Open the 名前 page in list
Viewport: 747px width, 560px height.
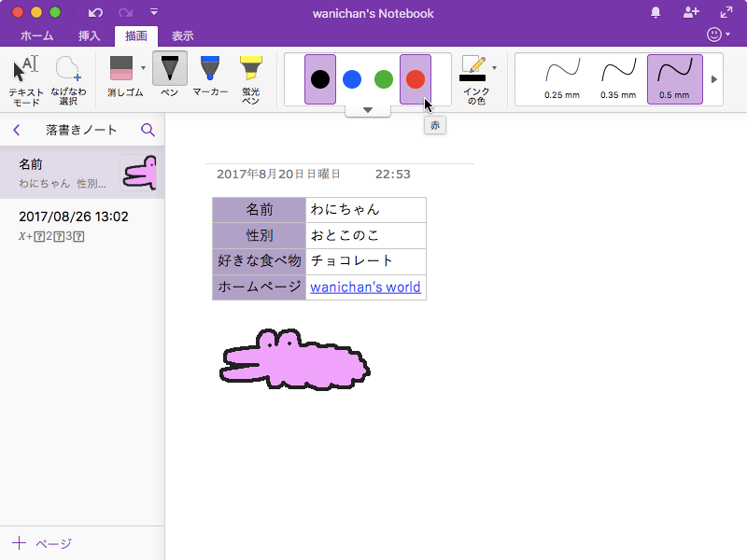82,173
